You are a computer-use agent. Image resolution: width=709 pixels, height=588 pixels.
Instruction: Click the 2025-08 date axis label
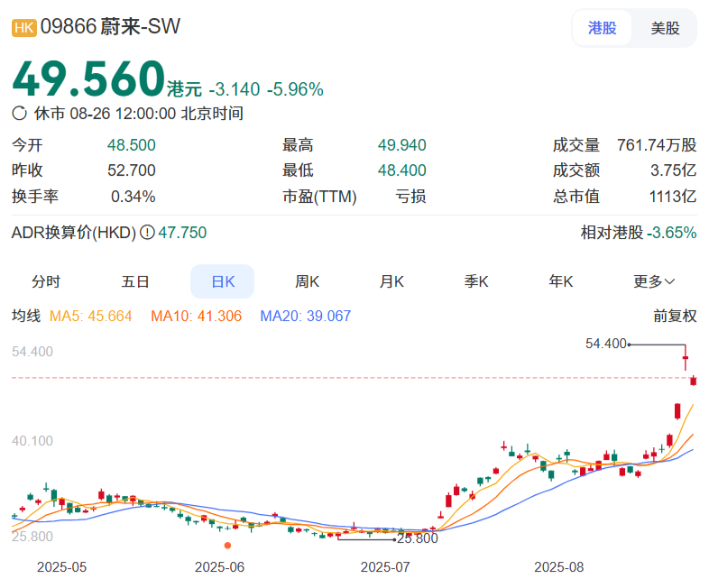tap(559, 567)
